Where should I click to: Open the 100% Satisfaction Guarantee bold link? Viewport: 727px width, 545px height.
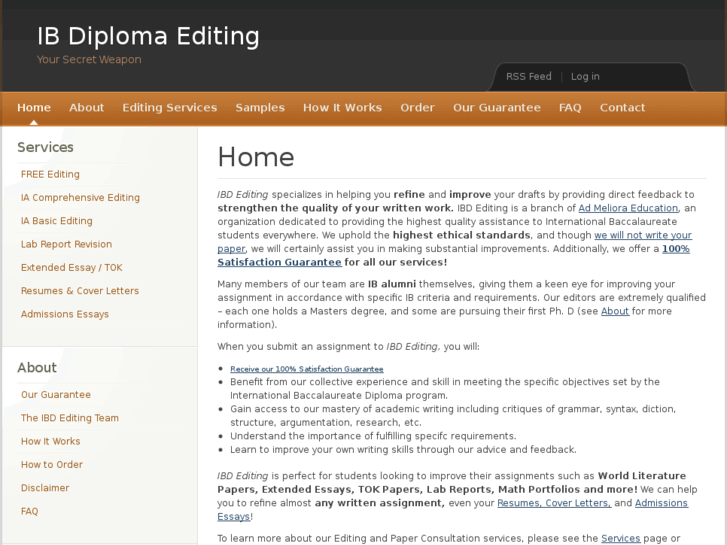tap(280, 262)
